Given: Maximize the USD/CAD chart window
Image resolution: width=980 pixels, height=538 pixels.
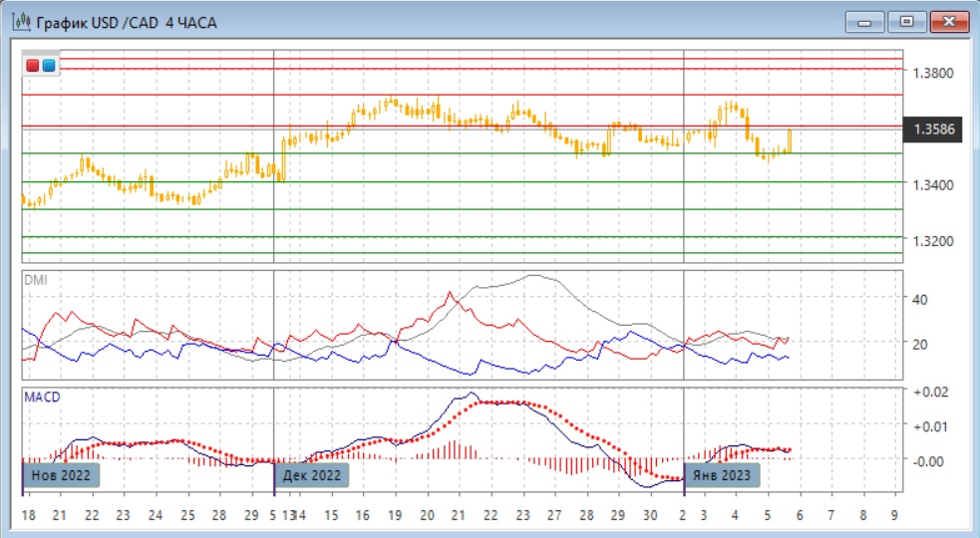Looking at the screenshot, I should 906,21.
